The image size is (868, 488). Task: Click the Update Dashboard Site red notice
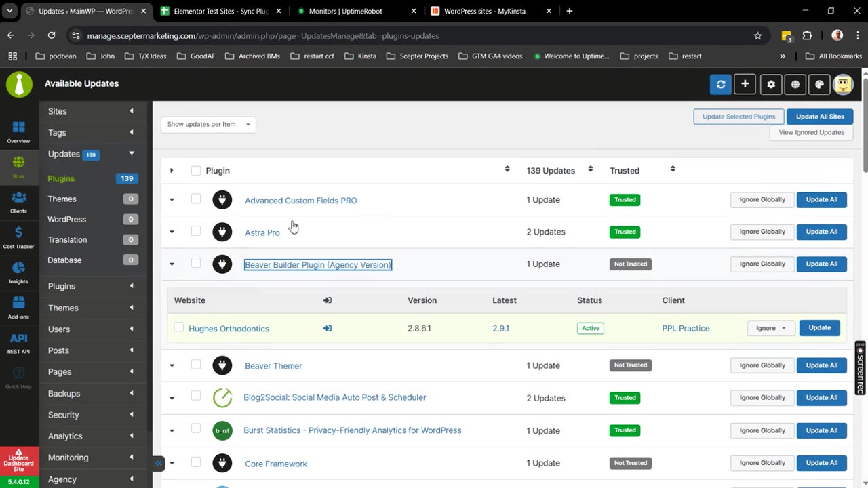19,460
